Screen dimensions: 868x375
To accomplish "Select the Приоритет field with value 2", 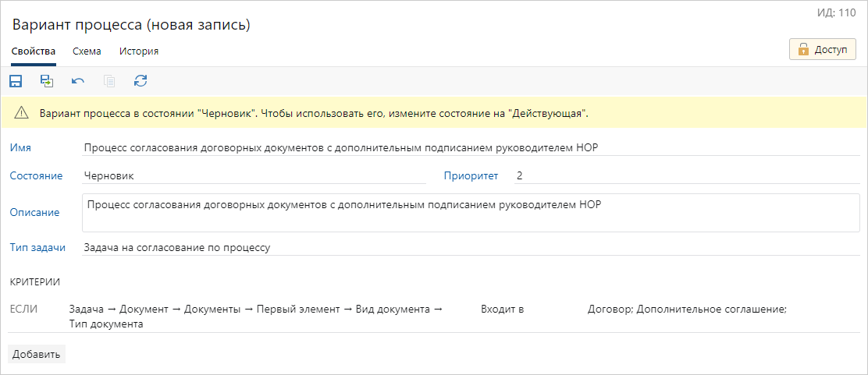I will pos(687,176).
